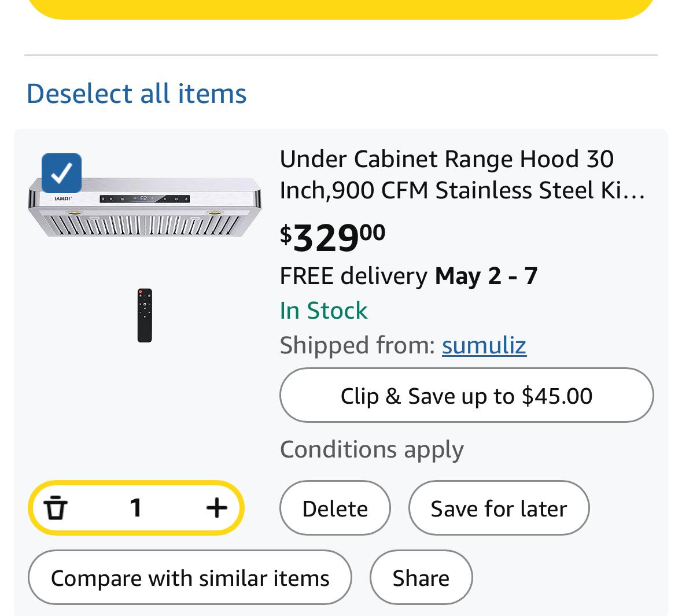Click Compare with similar items
Image resolution: width=682 pixels, height=616 pixels.
point(190,578)
